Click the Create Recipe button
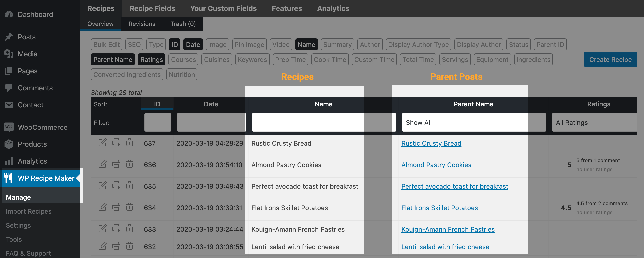The width and height of the screenshot is (644, 258). click(x=610, y=60)
